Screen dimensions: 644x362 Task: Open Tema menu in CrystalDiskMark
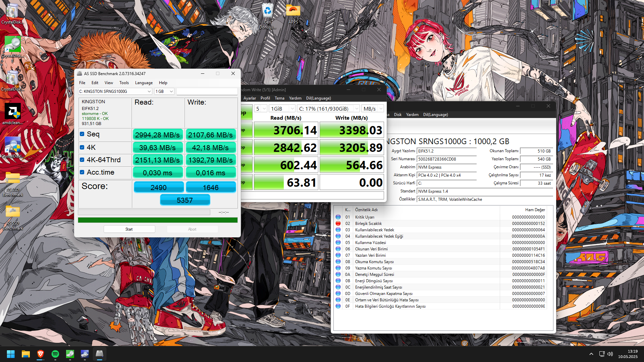[x=279, y=98]
